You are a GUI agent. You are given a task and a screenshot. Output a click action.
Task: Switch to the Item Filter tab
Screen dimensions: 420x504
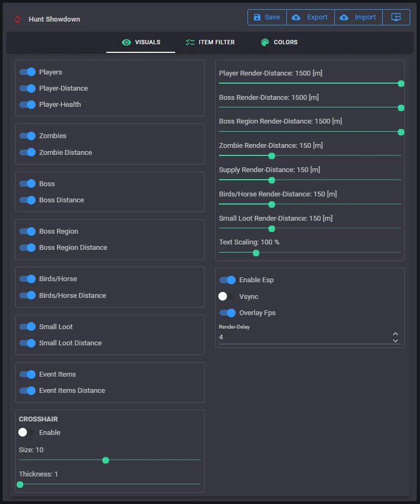210,42
